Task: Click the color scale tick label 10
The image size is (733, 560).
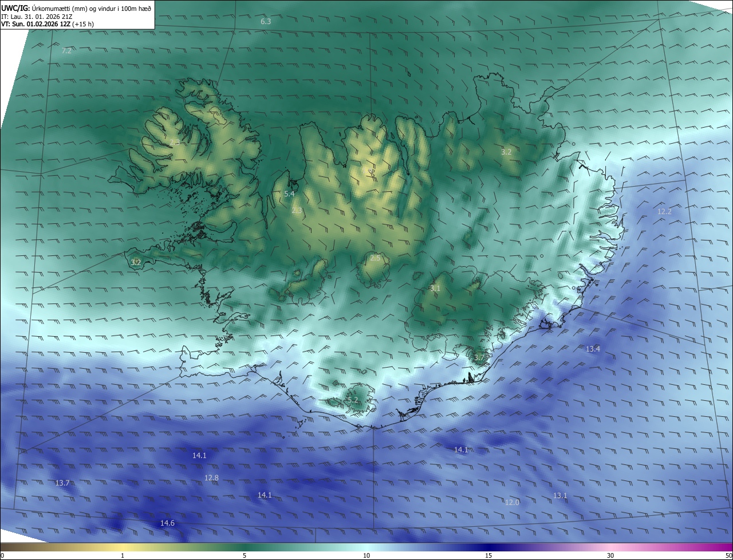Action: click(366, 555)
